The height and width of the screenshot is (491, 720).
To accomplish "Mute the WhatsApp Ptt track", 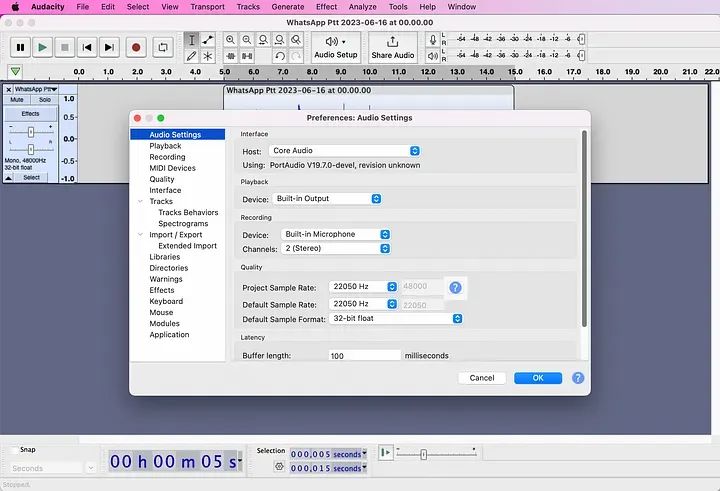I will pos(17,100).
